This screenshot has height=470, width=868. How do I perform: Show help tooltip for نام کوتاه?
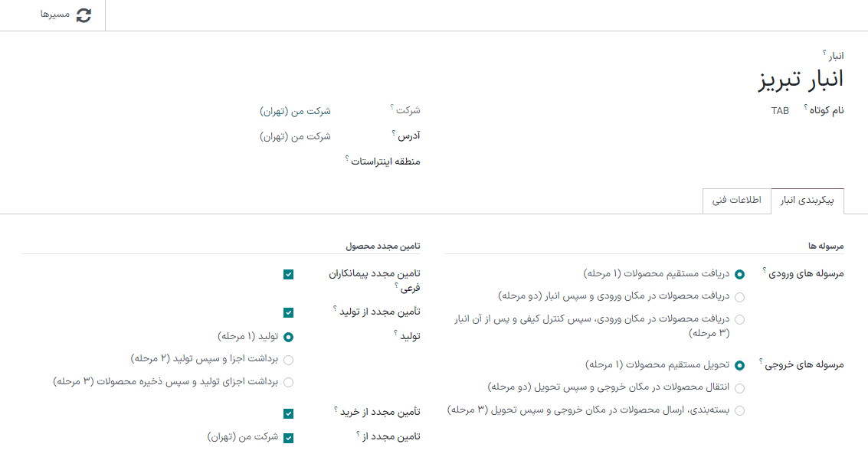click(x=806, y=106)
